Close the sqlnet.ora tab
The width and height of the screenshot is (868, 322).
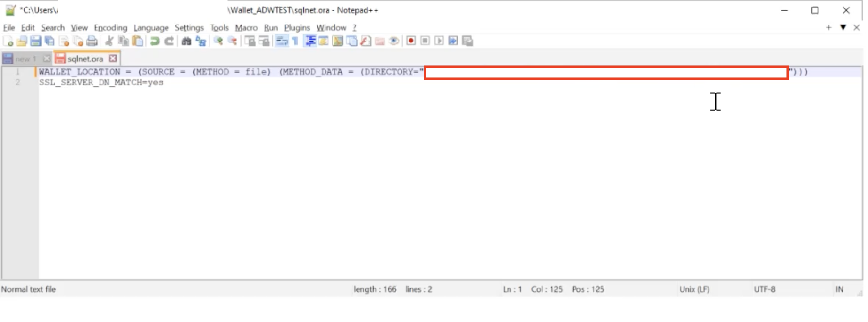[x=113, y=59]
